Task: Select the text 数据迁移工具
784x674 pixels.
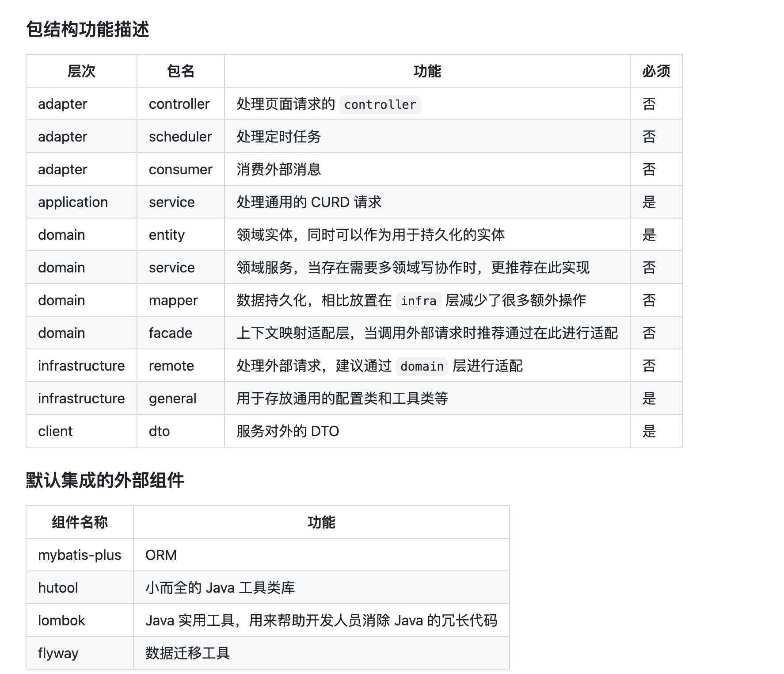Action: pos(188,653)
